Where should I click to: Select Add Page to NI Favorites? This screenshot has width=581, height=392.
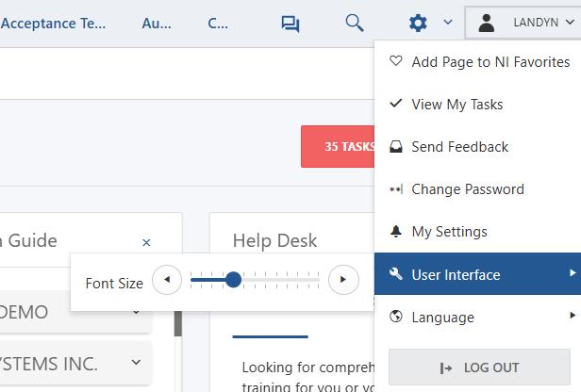click(x=477, y=62)
